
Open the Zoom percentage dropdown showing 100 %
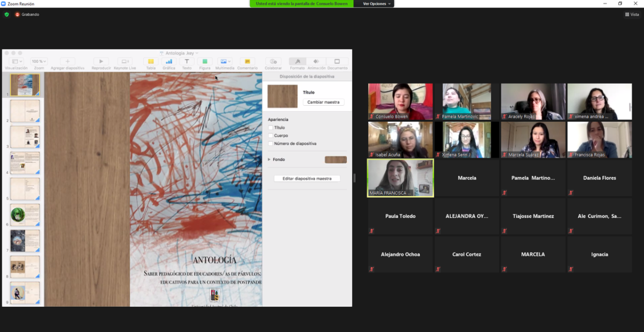(x=39, y=62)
